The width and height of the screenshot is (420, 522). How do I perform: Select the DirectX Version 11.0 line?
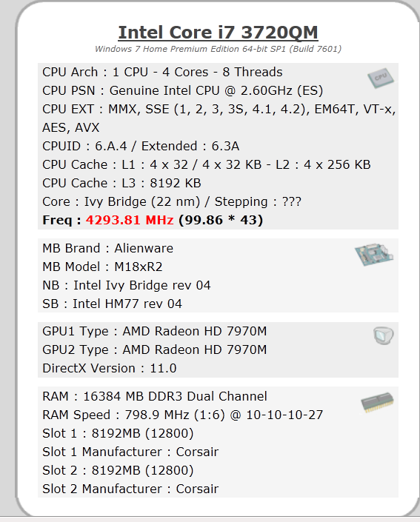pyautogui.click(x=109, y=369)
